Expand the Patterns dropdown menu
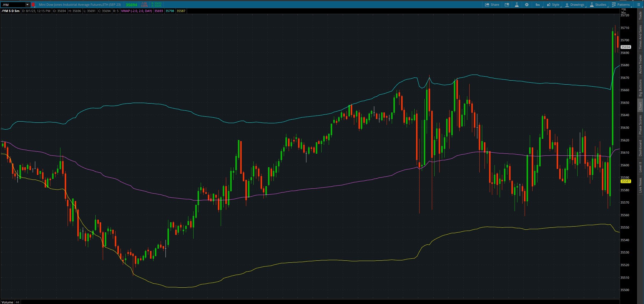Screen dimensions: 644x304 point(621,5)
